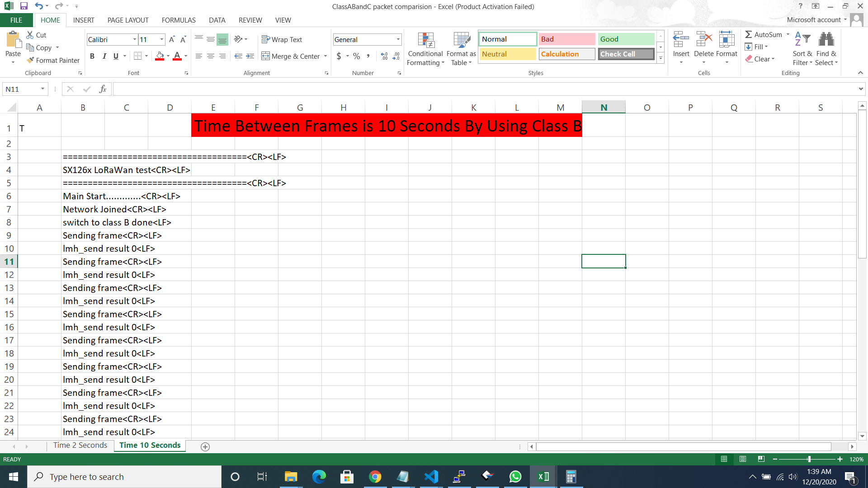Screen dimensions: 868x488
Task: Click the Wrap Text icon
Action: [x=266, y=39]
